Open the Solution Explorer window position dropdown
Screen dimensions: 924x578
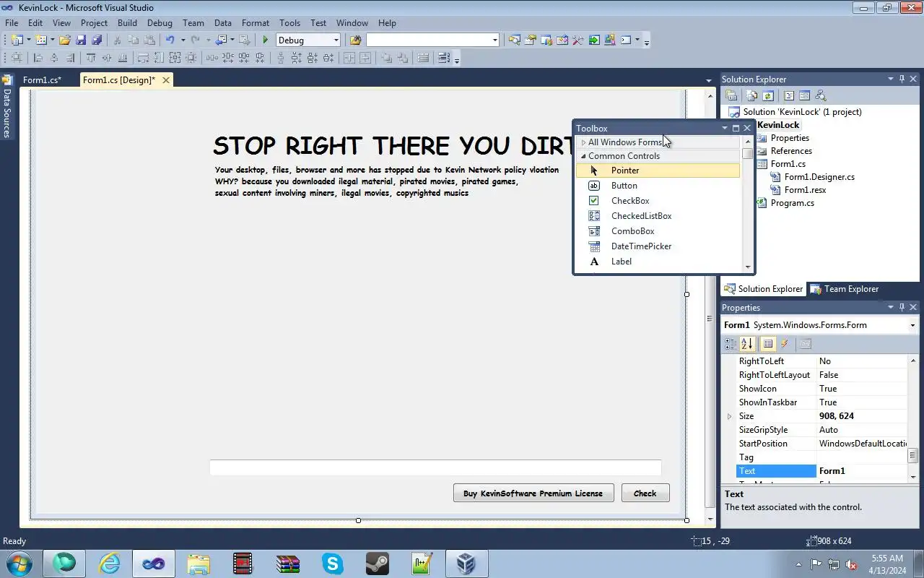(x=890, y=79)
